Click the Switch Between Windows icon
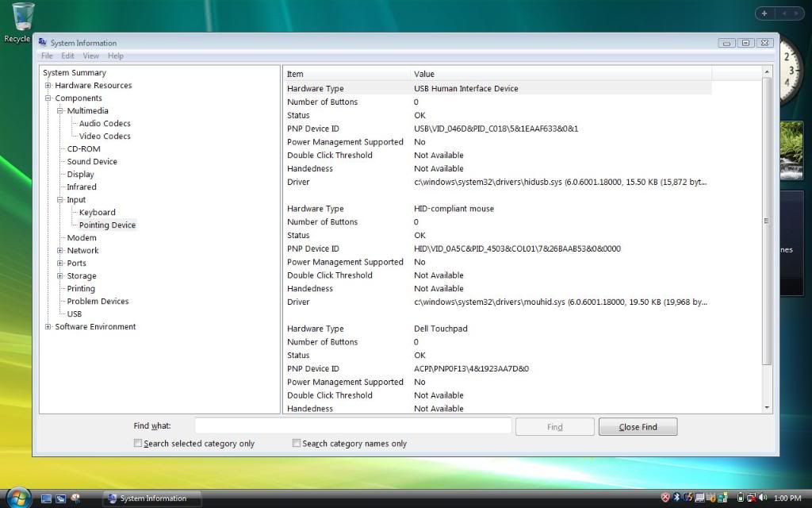The image size is (812, 508). (60, 498)
